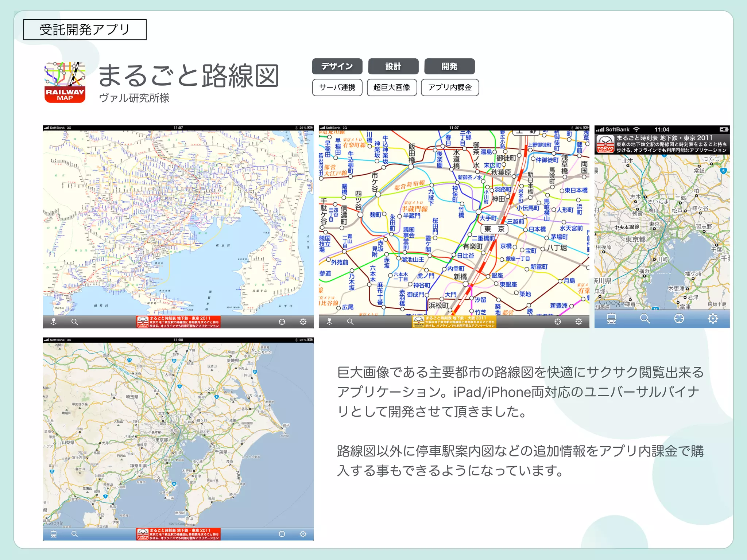Click 飯田橋 station on subway map
This screenshot has width=747, height=560.
(x=412, y=153)
